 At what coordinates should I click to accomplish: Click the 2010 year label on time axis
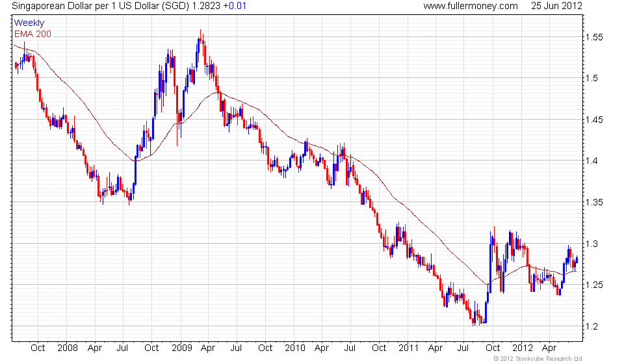(x=295, y=348)
